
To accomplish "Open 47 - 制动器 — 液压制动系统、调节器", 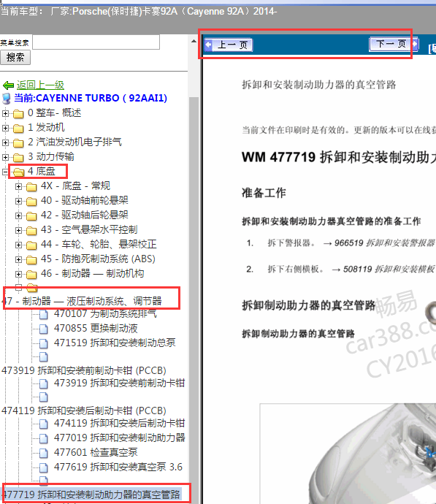I will pos(83,301).
